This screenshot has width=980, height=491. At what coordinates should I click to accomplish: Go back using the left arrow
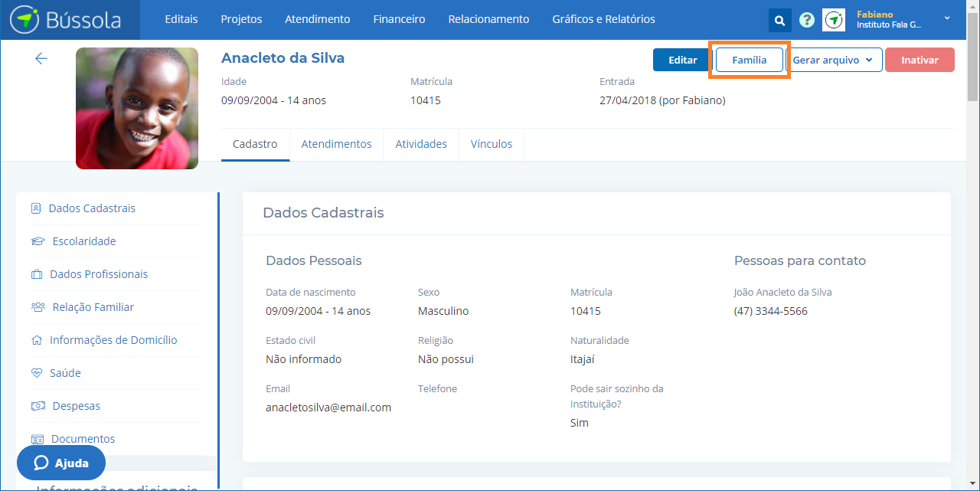click(x=41, y=58)
